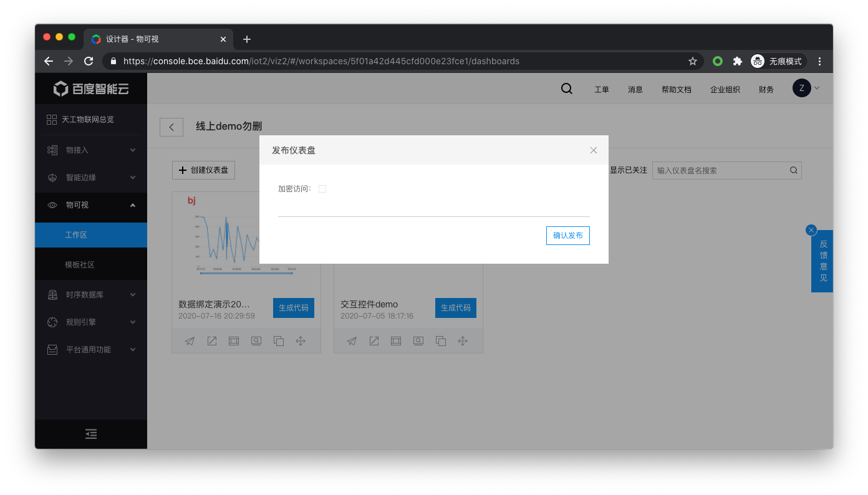This screenshot has height=495, width=868.
Task: Expand the 时序数据库 sidebar section
Action: coord(91,295)
